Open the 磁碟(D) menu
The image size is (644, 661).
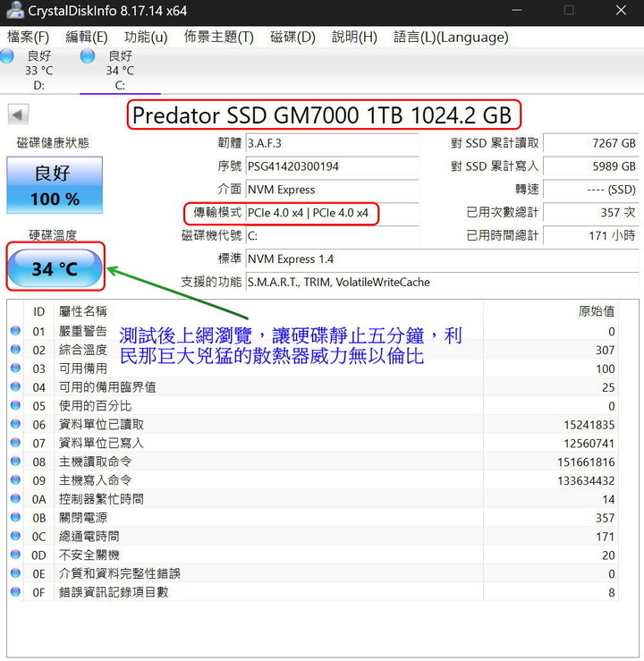point(292,37)
